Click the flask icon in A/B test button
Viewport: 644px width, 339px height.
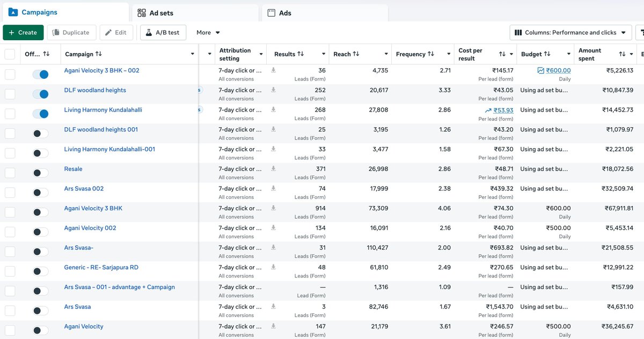click(x=149, y=32)
